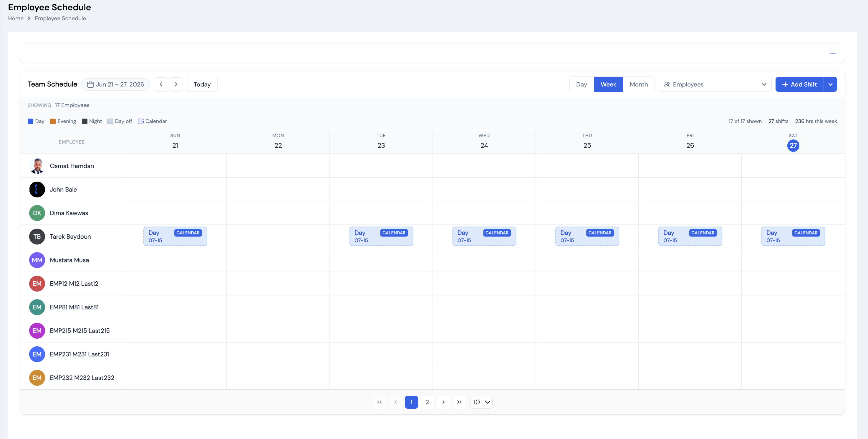The image size is (868, 439).
Task: Click the WED 24 column header
Action: 484,142
